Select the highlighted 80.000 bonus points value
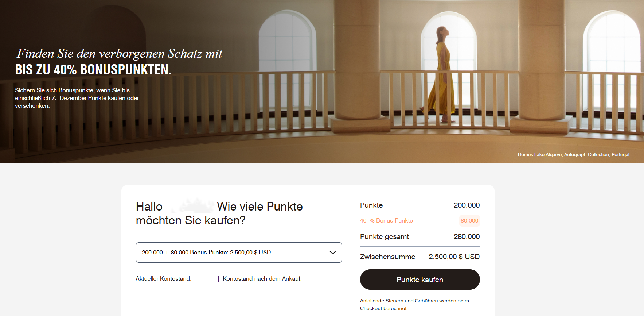 pyautogui.click(x=469, y=221)
